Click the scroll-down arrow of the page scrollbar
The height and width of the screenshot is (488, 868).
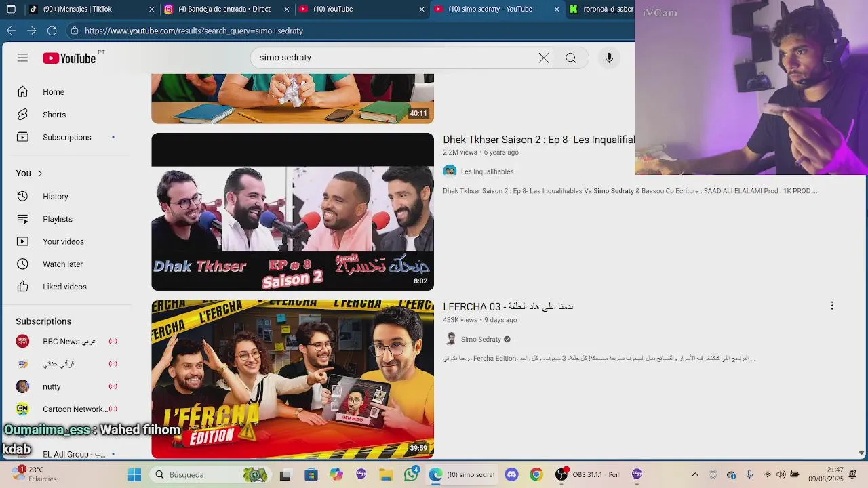coord(861,453)
